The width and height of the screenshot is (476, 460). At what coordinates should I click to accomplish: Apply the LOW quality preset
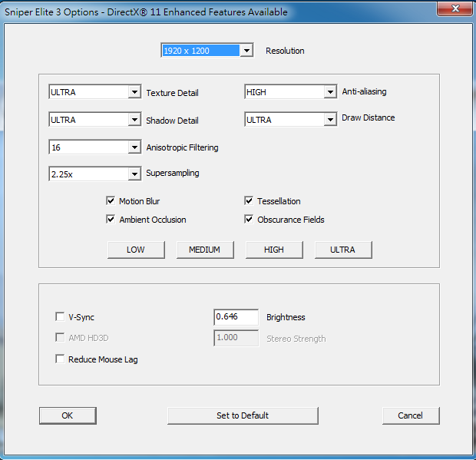coord(136,250)
